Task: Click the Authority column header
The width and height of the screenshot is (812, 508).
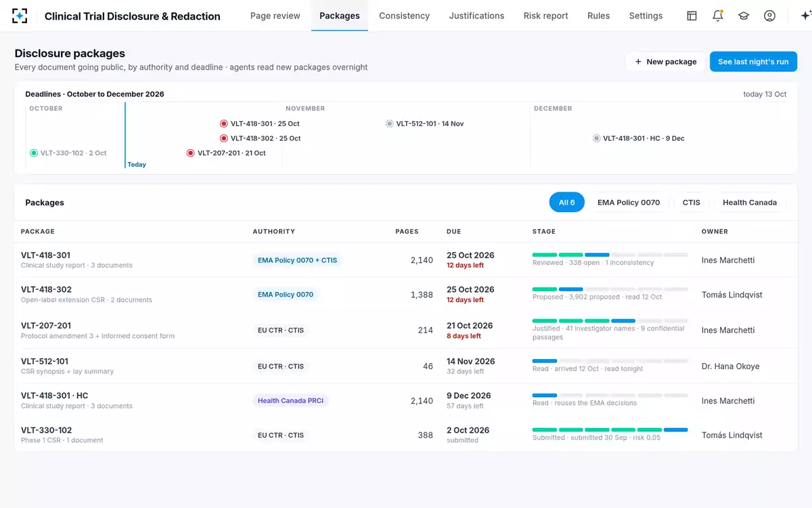Action: point(274,232)
